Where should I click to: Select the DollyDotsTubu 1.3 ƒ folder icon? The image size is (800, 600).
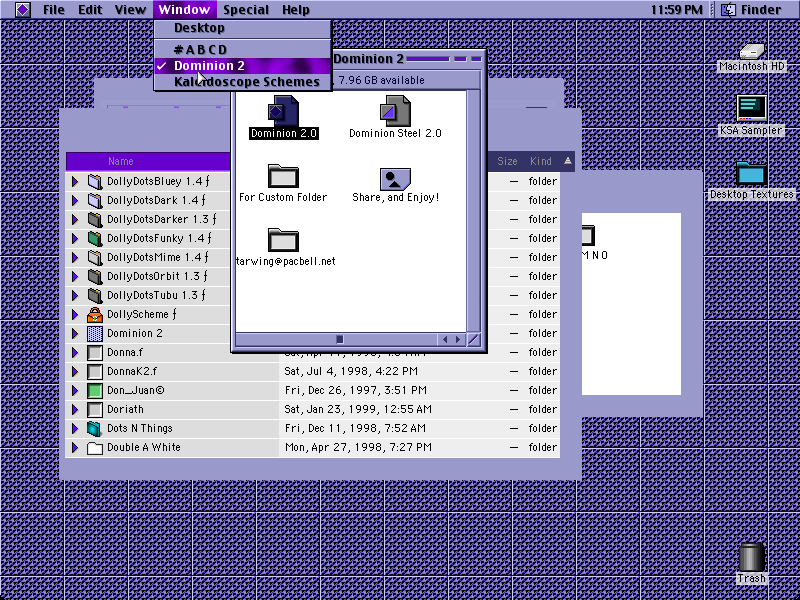[94, 295]
